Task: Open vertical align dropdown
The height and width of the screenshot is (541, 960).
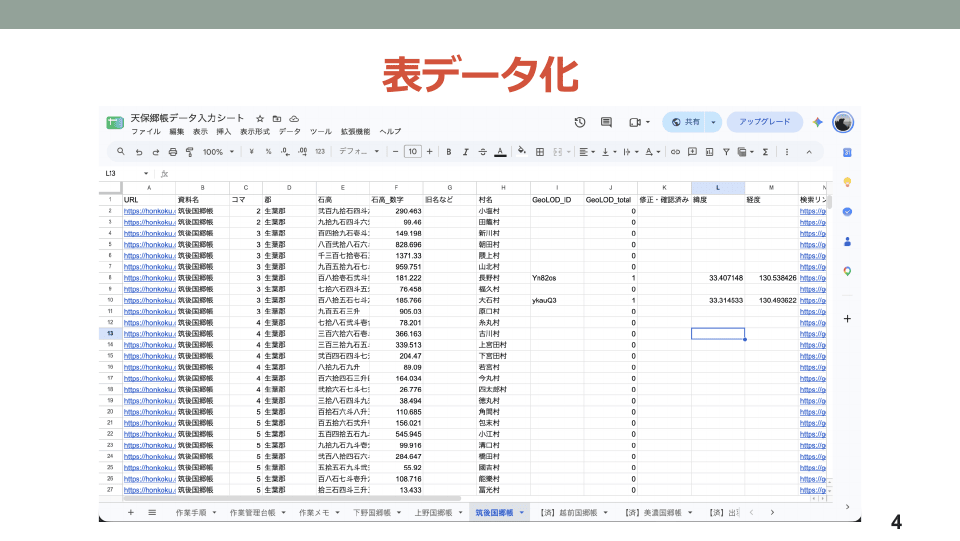Action: (609, 152)
